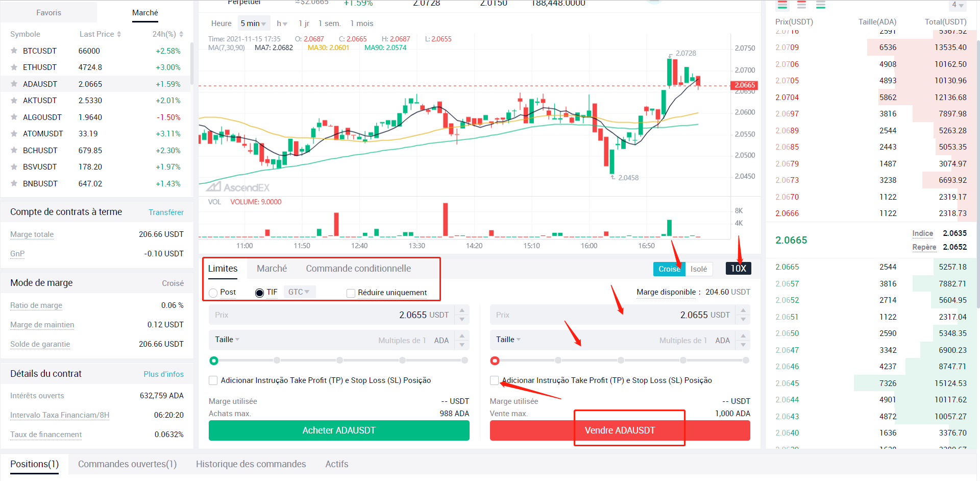Toggle favorite star for ALGOUSDT
The image size is (980, 481).
[x=14, y=117]
